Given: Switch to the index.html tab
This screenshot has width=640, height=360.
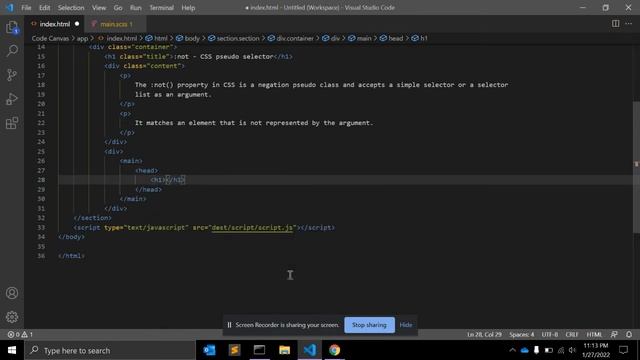Looking at the screenshot, I should click(x=54, y=24).
